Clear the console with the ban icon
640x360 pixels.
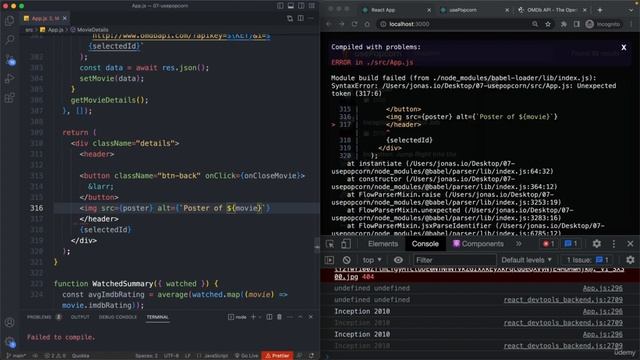pos(347,260)
